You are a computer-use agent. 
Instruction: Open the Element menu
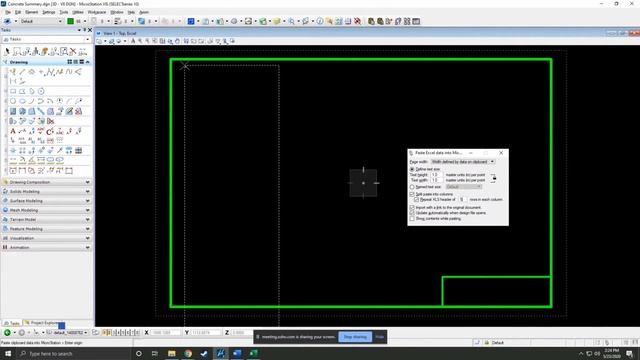pyautogui.click(x=31, y=12)
